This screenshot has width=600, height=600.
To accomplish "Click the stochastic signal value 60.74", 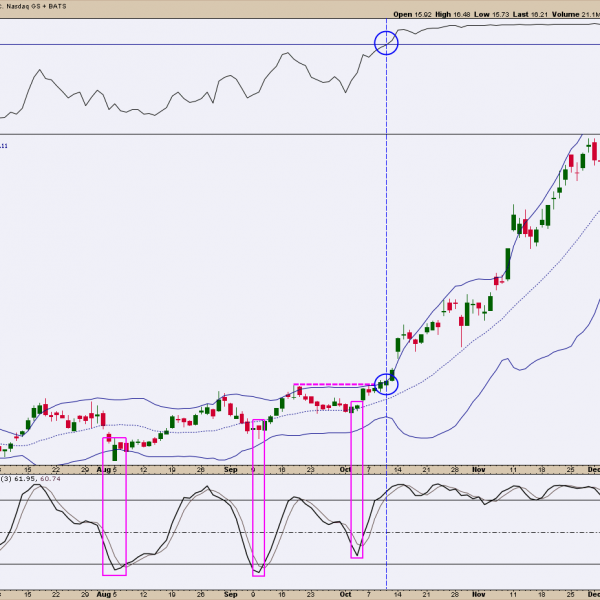I will (x=50, y=479).
